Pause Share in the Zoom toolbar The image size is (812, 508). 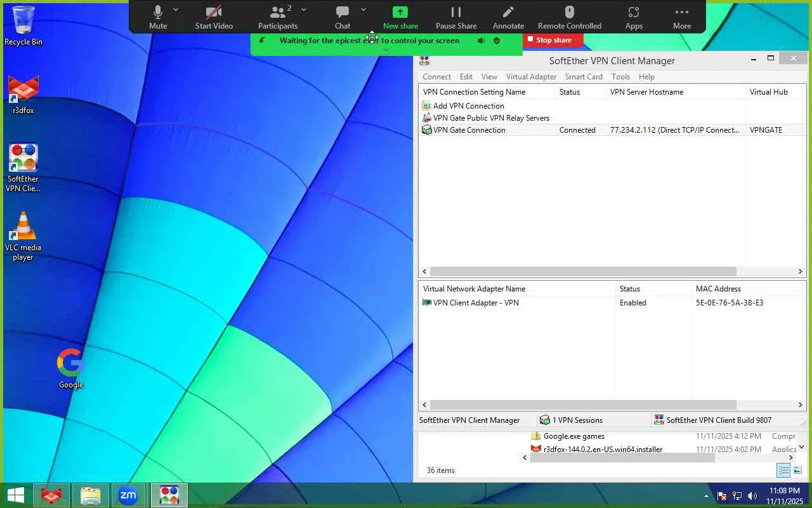(x=456, y=17)
